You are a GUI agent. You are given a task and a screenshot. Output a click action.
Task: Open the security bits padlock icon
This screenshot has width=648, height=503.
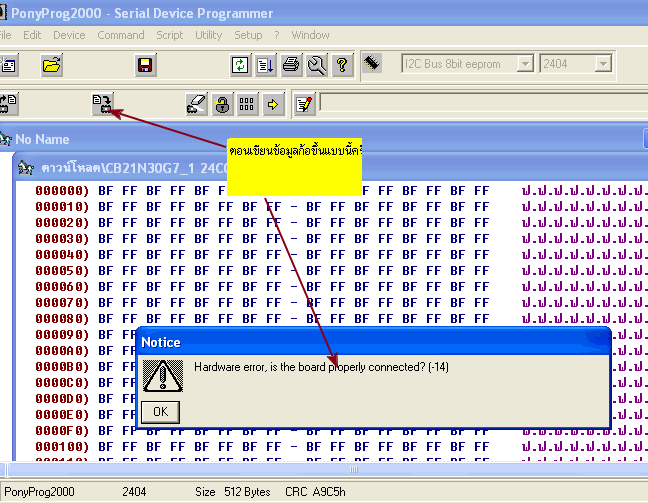point(222,104)
